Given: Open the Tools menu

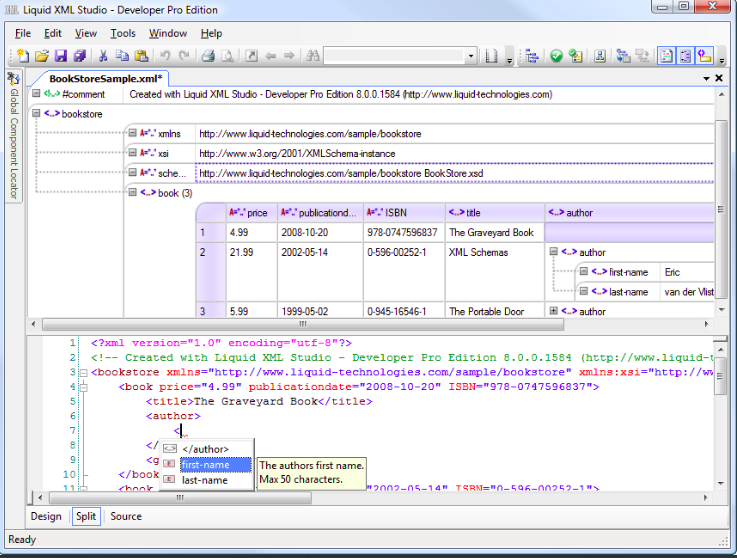Looking at the screenshot, I should tap(123, 33).
